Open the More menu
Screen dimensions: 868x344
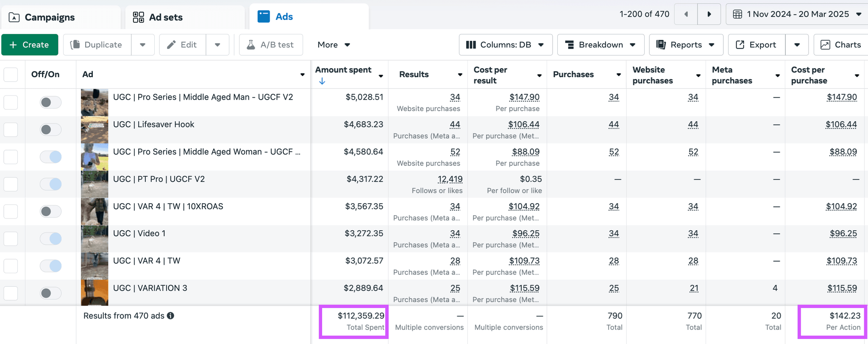[334, 45]
